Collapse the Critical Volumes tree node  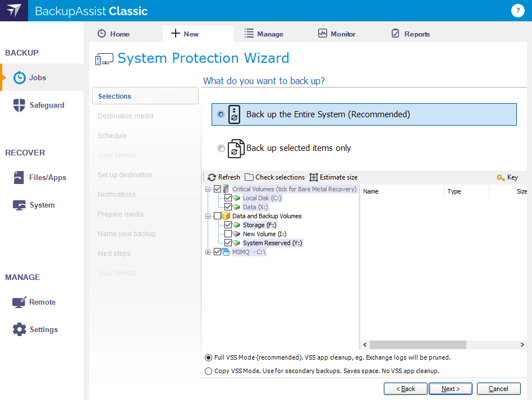[x=208, y=189]
